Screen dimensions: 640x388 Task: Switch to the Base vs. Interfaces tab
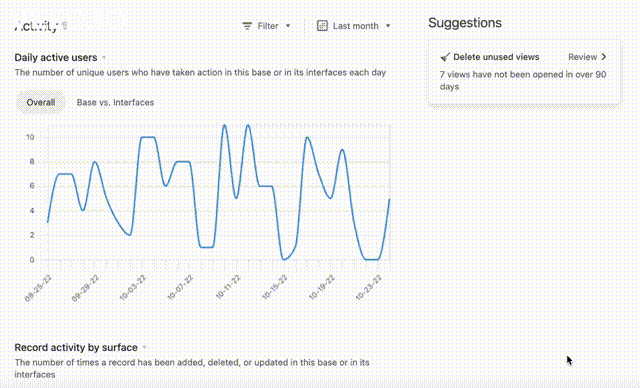(115, 102)
